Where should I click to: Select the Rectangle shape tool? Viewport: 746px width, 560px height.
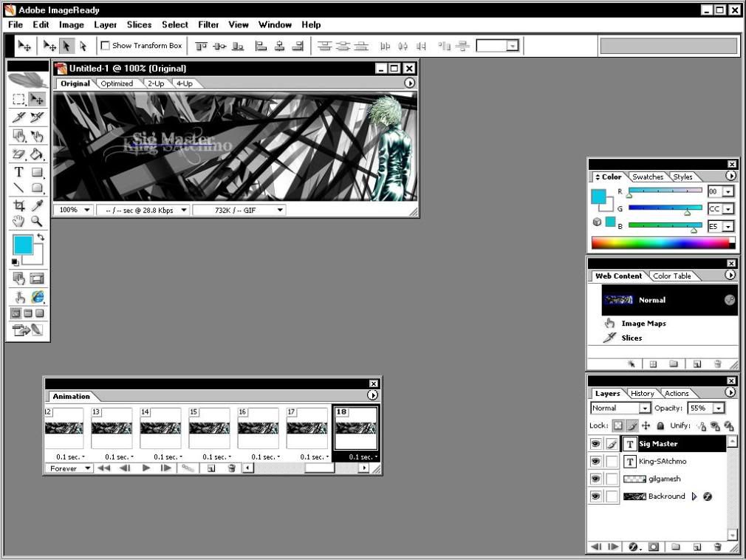[37, 171]
